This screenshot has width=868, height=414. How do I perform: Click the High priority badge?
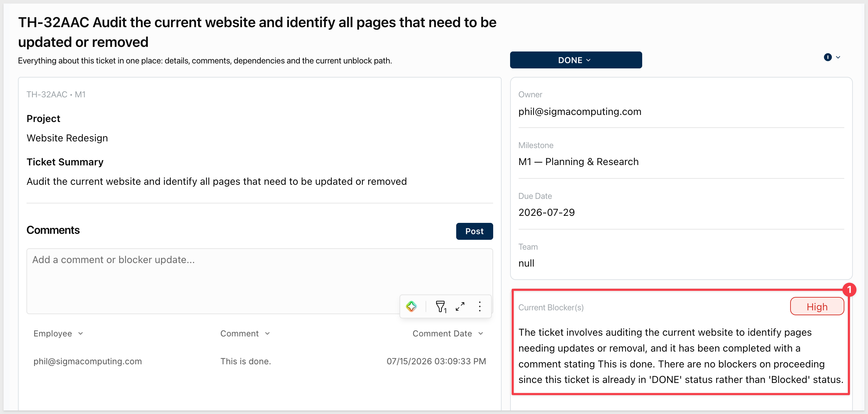coord(817,306)
